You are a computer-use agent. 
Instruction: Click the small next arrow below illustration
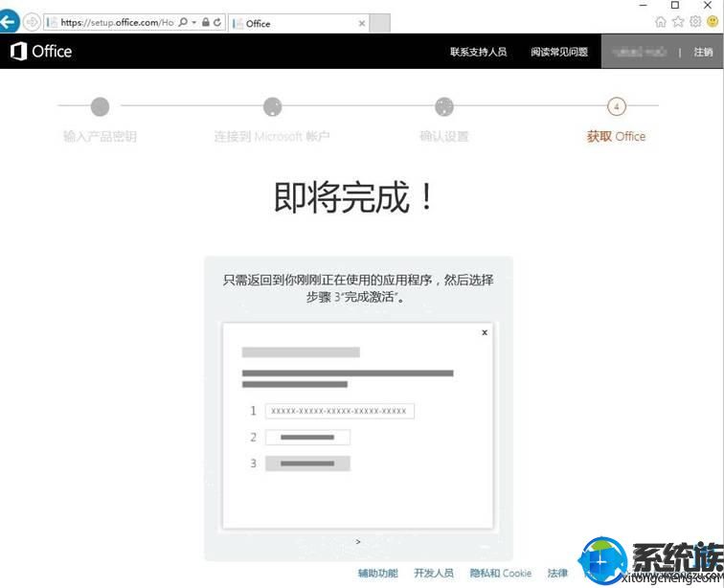click(x=358, y=542)
